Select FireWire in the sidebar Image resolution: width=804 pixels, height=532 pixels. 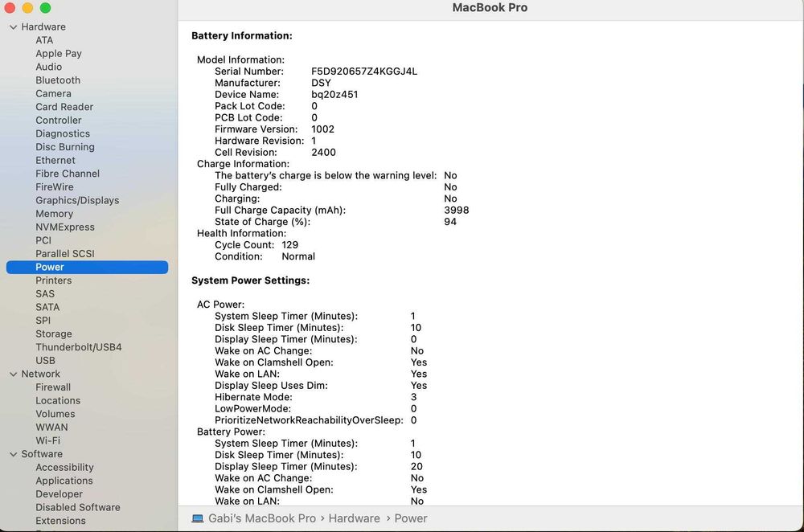point(55,186)
